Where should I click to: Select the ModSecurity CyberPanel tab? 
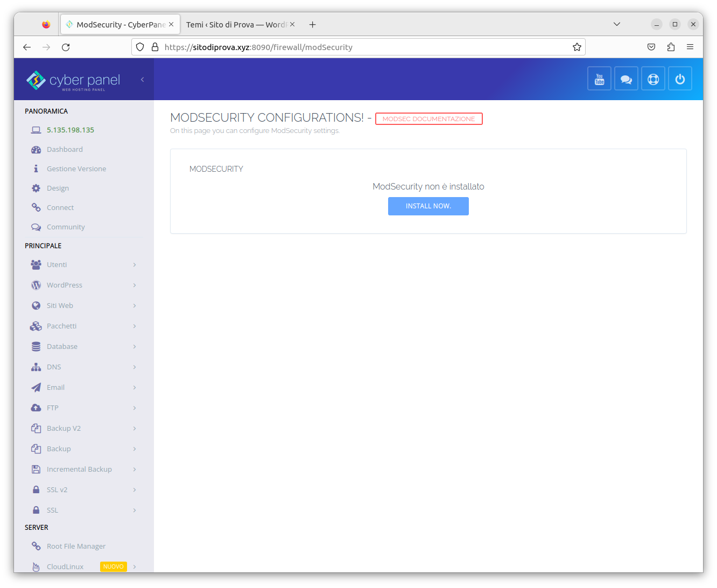tap(120, 24)
